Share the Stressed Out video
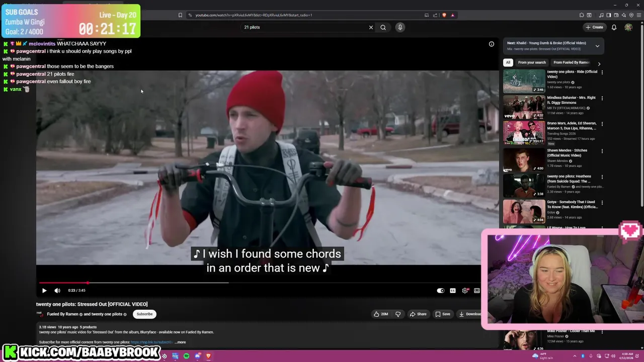This screenshot has height=362, width=644. [418, 314]
